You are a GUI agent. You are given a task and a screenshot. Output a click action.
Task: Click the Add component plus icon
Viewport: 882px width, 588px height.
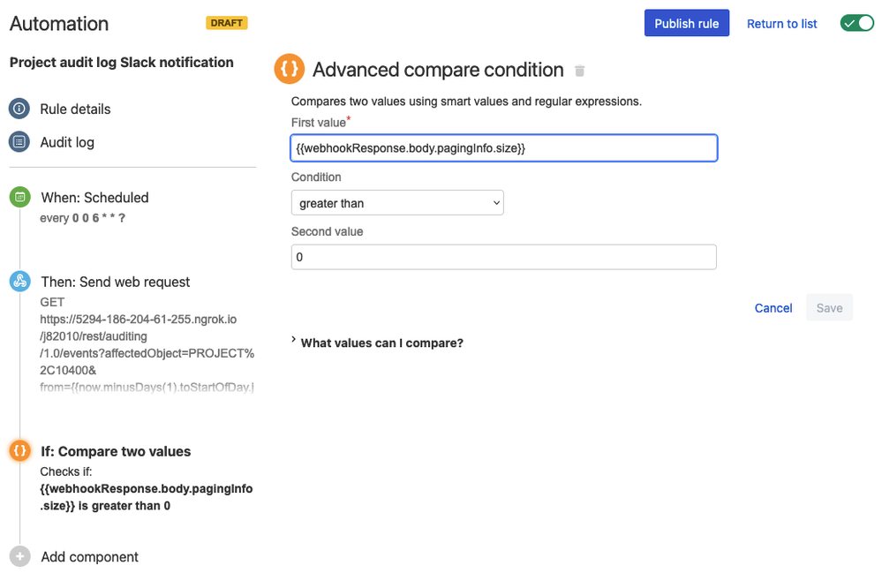click(x=19, y=556)
